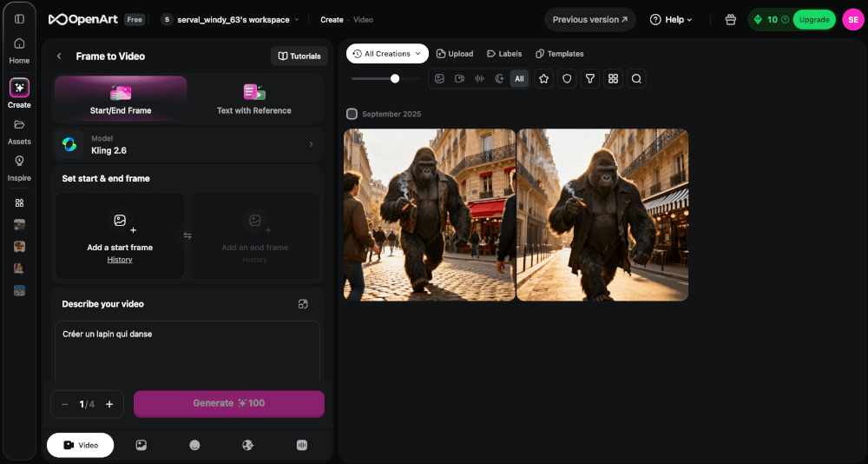Open the Upload tab in gallery
Image resolution: width=868 pixels, height=464 pixels.
(455, 54)
